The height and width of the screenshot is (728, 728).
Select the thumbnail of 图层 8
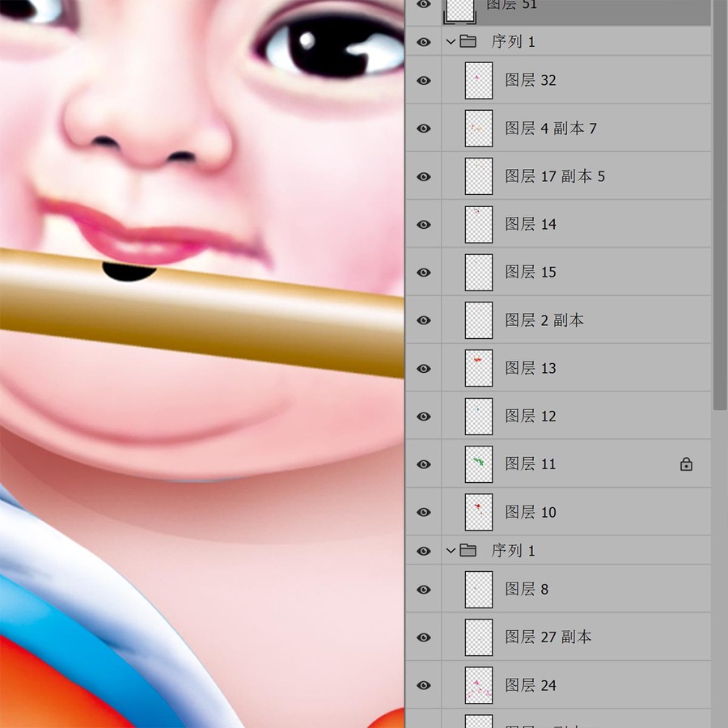[x=479, y=589]
